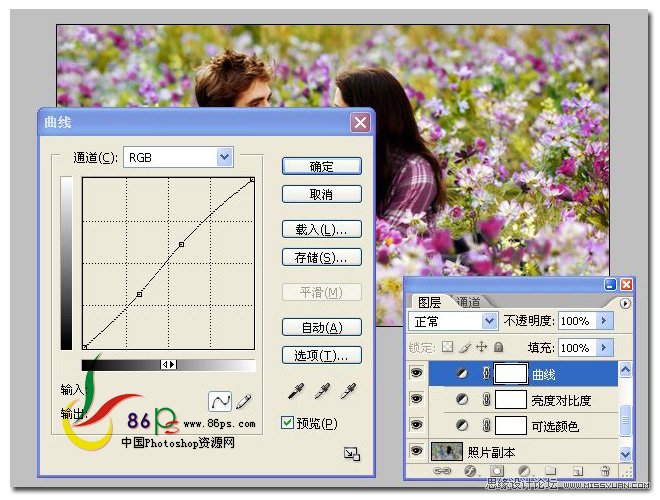The height and width of the screenshot is (500, 660).
Task: Click the link layers icon at panel bottom
Action: (x=442, y=471)
